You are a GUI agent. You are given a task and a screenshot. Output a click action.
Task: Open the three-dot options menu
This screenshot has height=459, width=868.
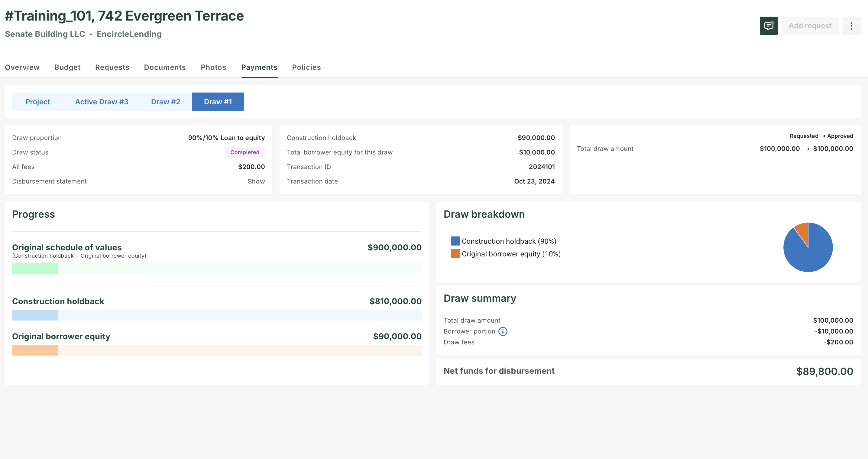tap(851, 25)
